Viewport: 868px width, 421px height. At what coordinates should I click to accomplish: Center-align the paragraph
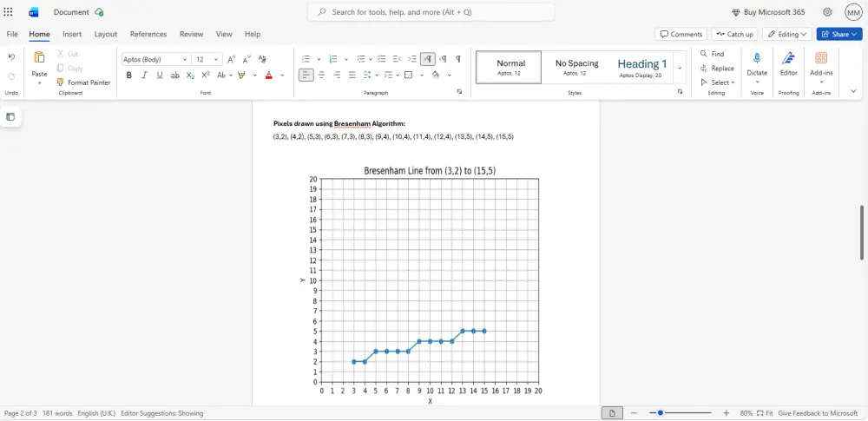point(322,75)
